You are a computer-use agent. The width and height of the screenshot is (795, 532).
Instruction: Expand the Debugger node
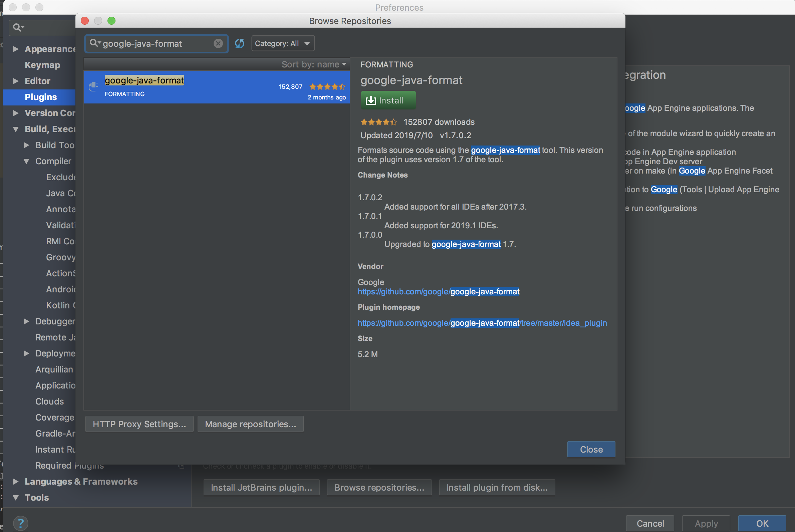click(x=26, y=321)
